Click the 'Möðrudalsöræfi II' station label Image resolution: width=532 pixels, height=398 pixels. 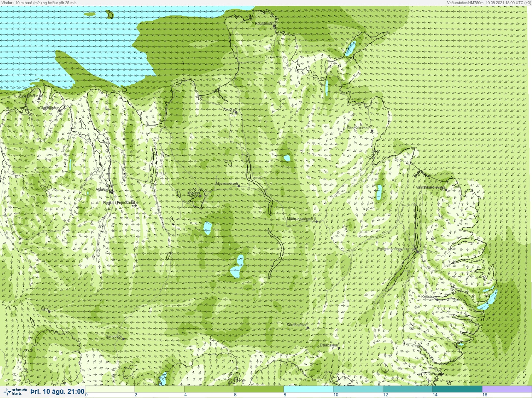[x=301, y=219]
